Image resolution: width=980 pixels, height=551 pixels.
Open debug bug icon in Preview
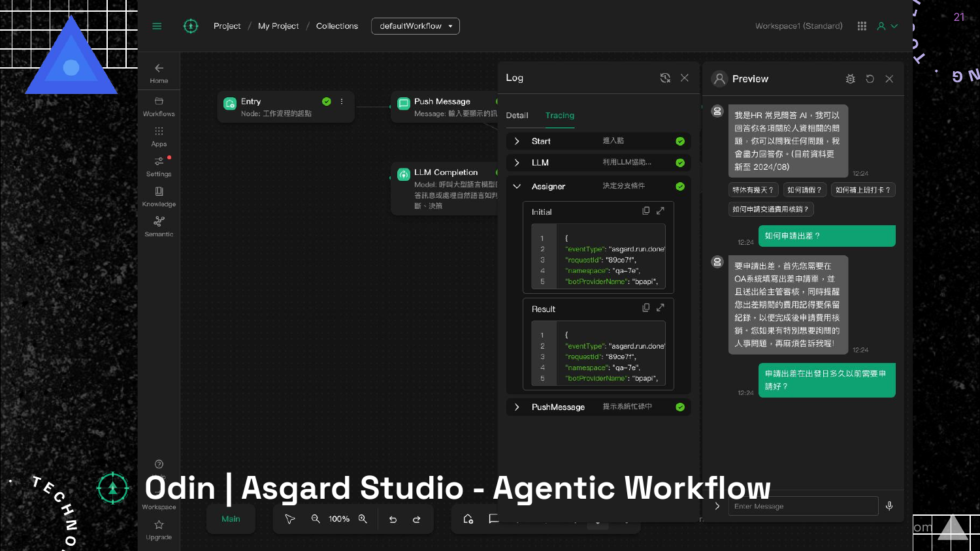tap(850, 78)
